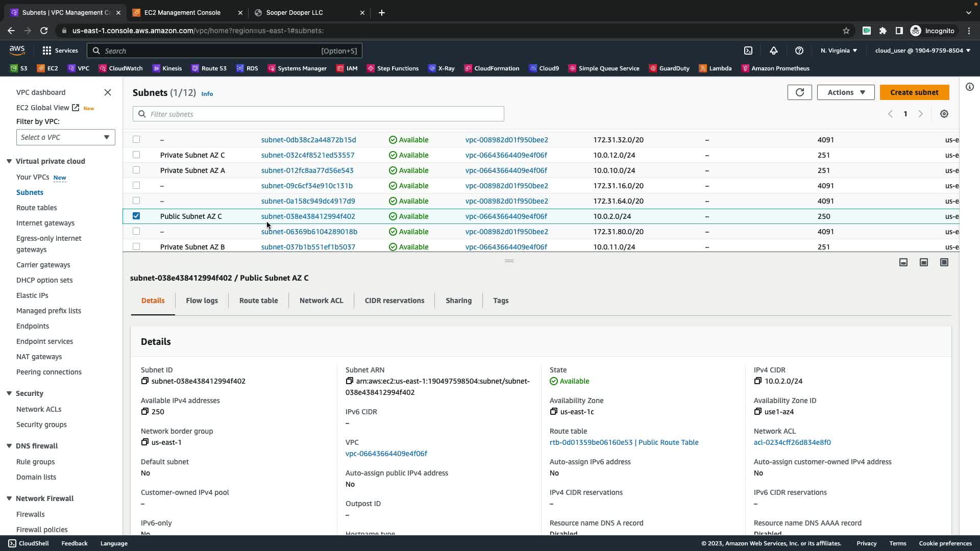
Task: Uncheck the Public Subnet AZ C checkbox
Action: point(136,216)
